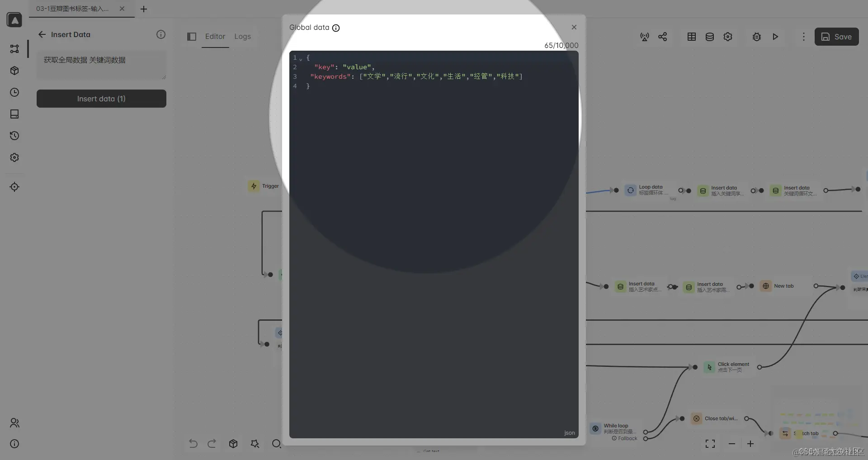868x460 pixels.
Task: Switch to the Logs tab
Action: coord(242,37)
